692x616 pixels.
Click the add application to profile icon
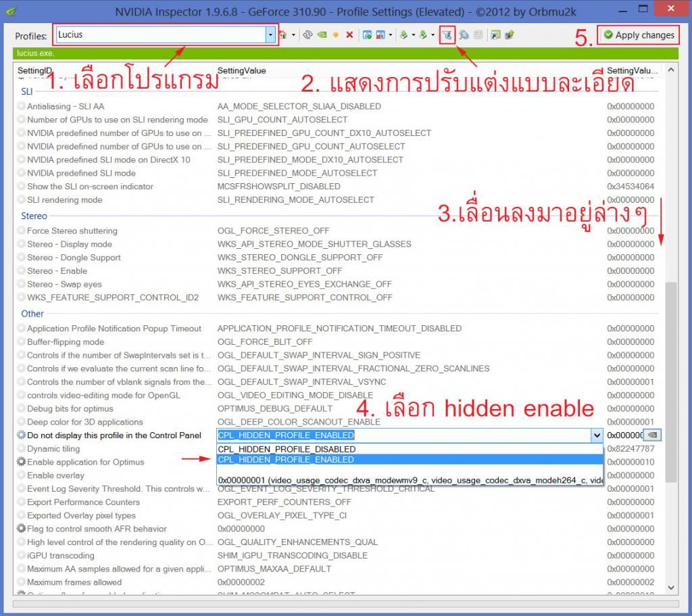[x=367, y=35]
